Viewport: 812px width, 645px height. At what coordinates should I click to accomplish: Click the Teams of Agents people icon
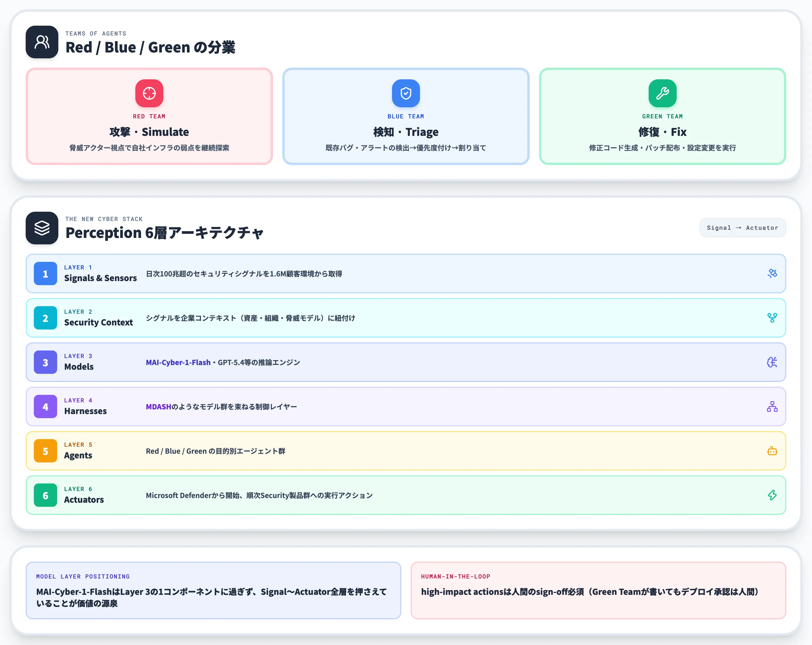(42, 42)
